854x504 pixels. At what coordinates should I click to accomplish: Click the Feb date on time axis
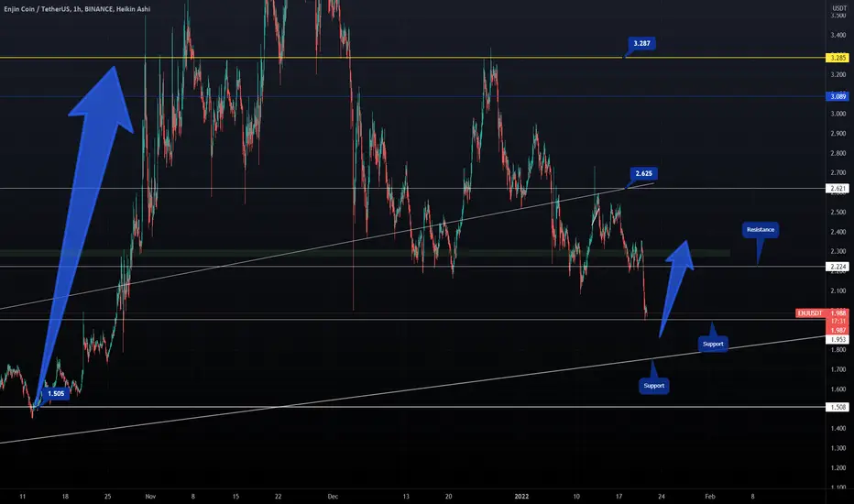[709, 497]
